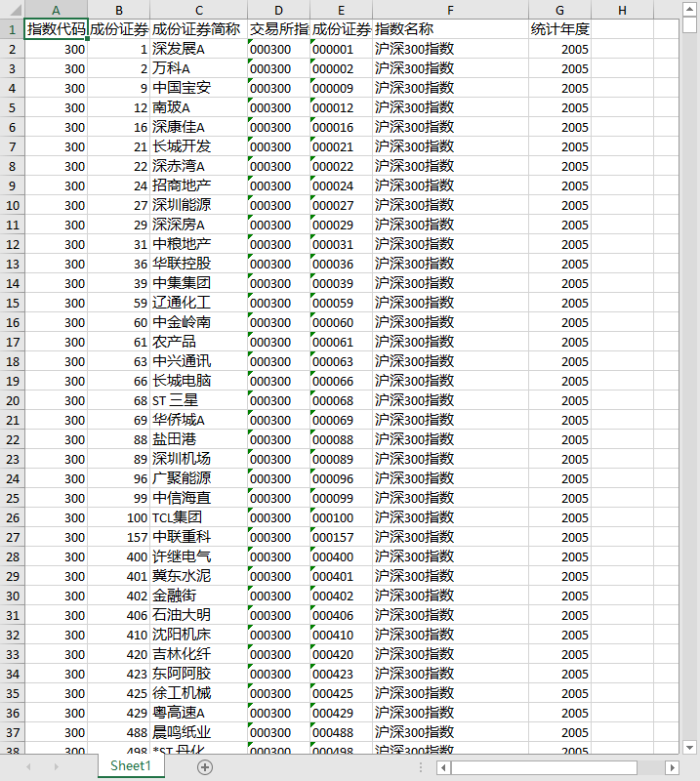Click cell 000429 in column E

click(341, 713)
